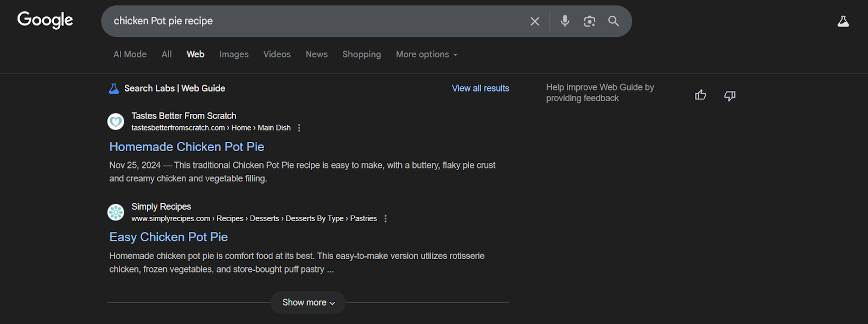
Task: Expand the More options dropdown
Action: [x=427, y=54]
